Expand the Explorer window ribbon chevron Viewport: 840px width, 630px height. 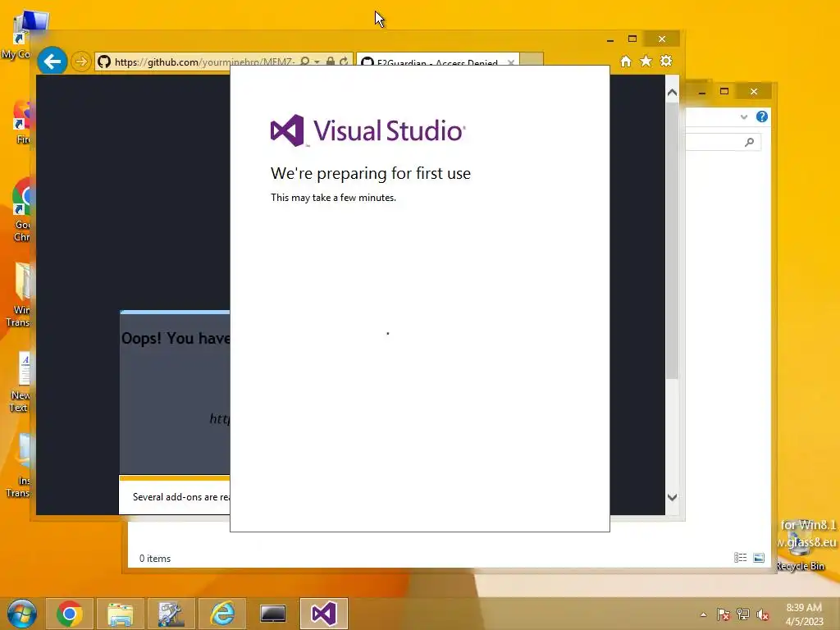(743, 116)
